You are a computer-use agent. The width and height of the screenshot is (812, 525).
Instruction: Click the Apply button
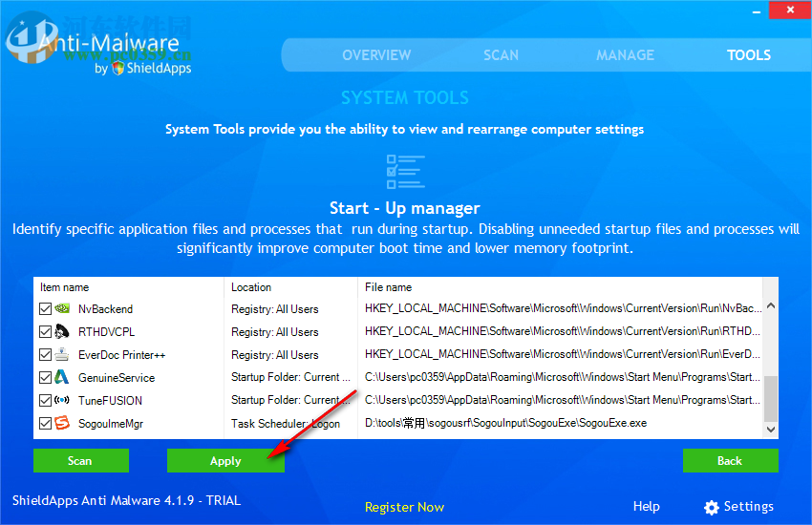tap(225, 460)
